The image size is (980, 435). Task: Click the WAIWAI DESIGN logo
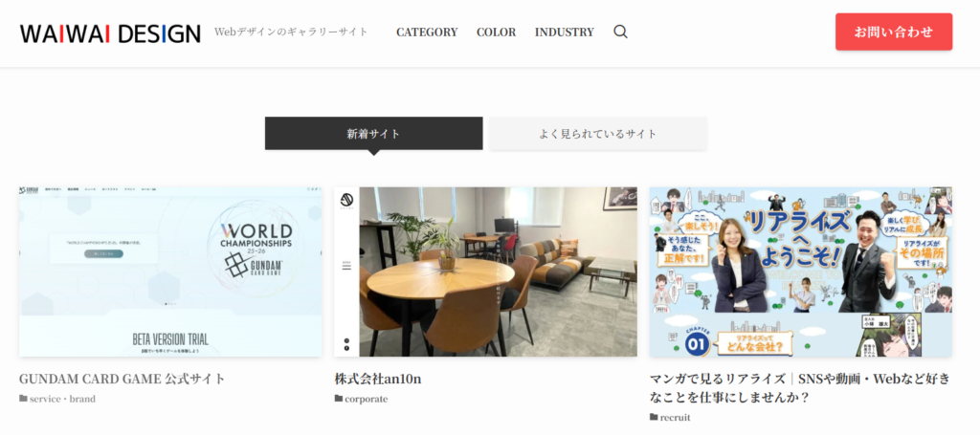pos(110,33)
